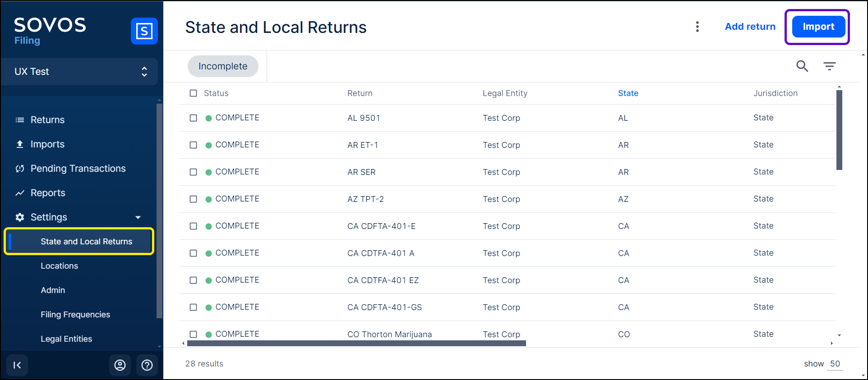Open the help question mark icon
The image size is (868, 380).
[147, 365]
